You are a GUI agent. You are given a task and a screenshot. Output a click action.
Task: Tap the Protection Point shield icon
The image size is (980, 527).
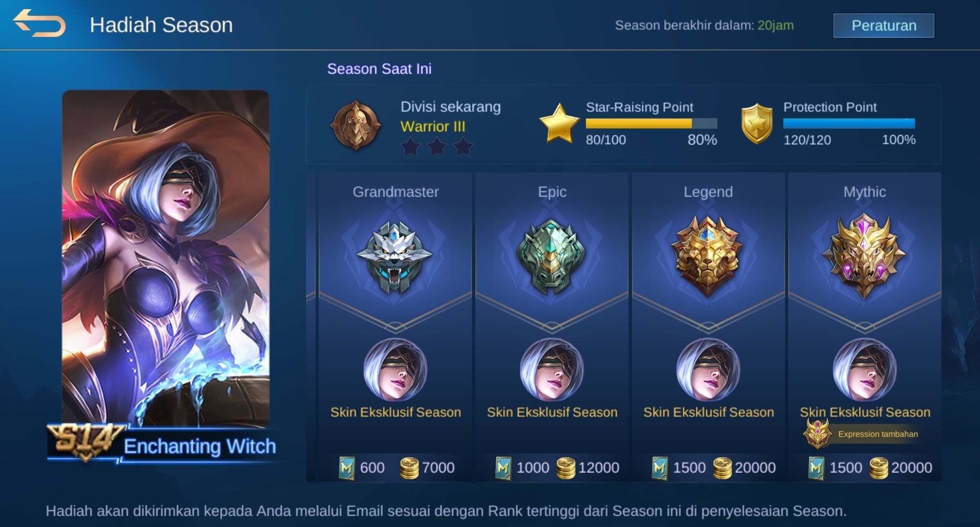[757, 123]
